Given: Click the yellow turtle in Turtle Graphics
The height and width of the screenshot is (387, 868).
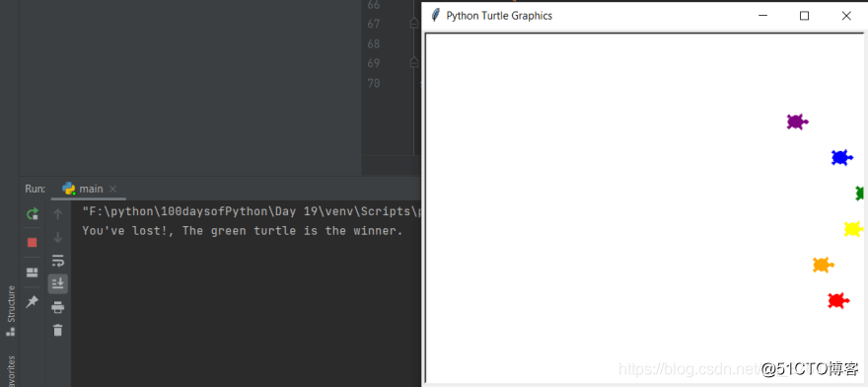Looking at the screenshot, I should (853, 229).
